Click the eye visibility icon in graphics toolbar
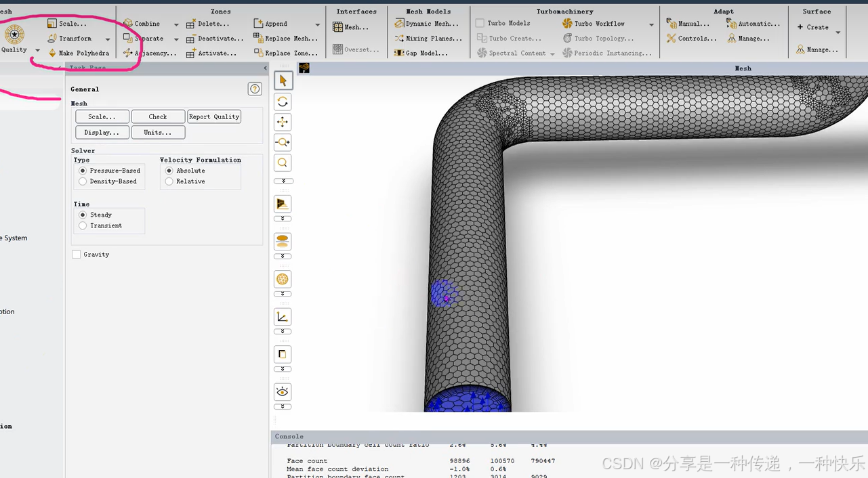Screen dimensions: 868x478 click(x=283, y=391)
